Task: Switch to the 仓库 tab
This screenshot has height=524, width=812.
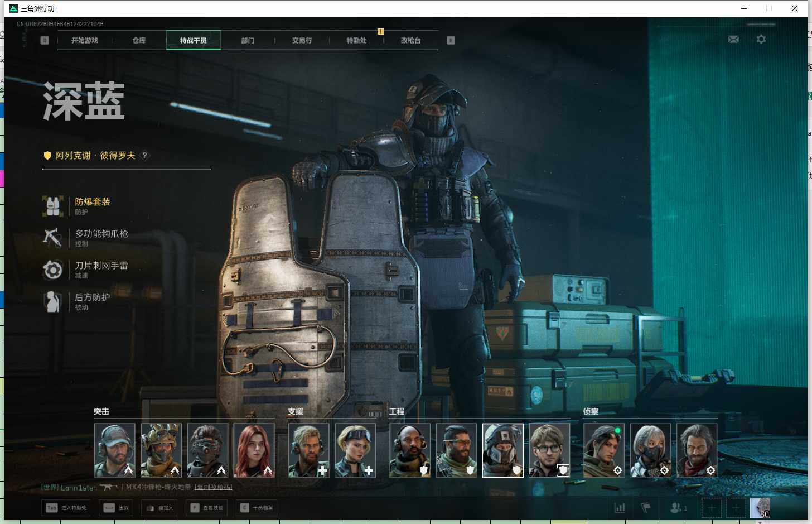Action: tap(139, 40)
